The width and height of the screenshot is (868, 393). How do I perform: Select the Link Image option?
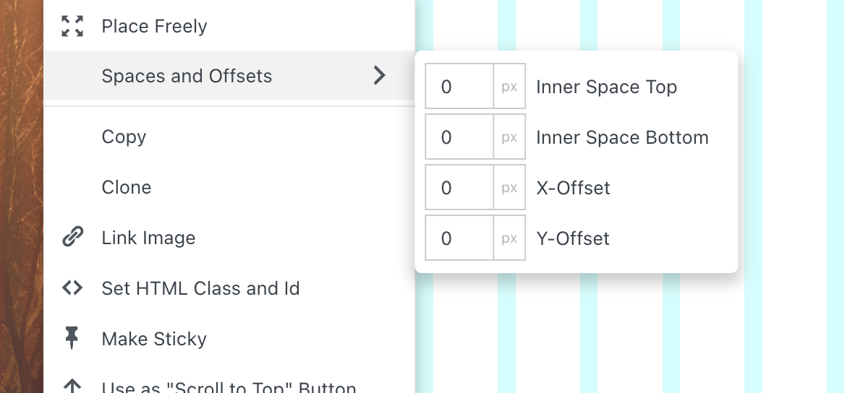click(148, 238)
